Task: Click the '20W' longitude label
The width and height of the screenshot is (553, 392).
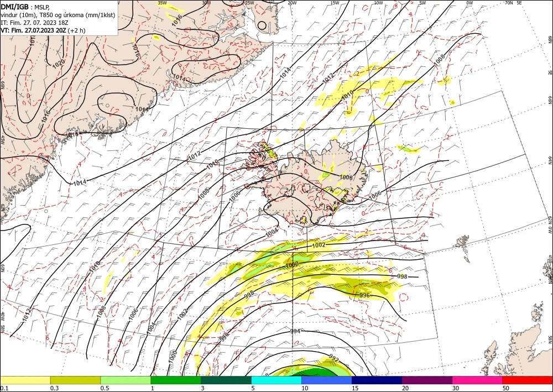Action: 292,3
